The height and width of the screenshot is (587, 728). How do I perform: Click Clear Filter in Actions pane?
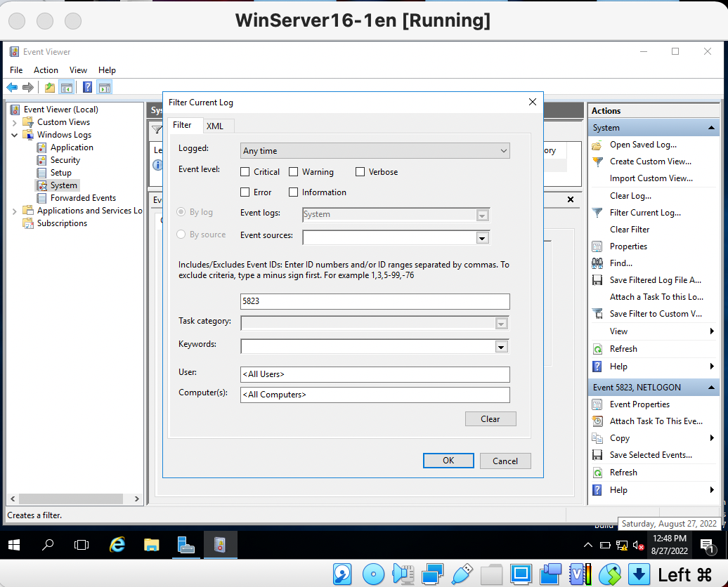pos(630,230)
